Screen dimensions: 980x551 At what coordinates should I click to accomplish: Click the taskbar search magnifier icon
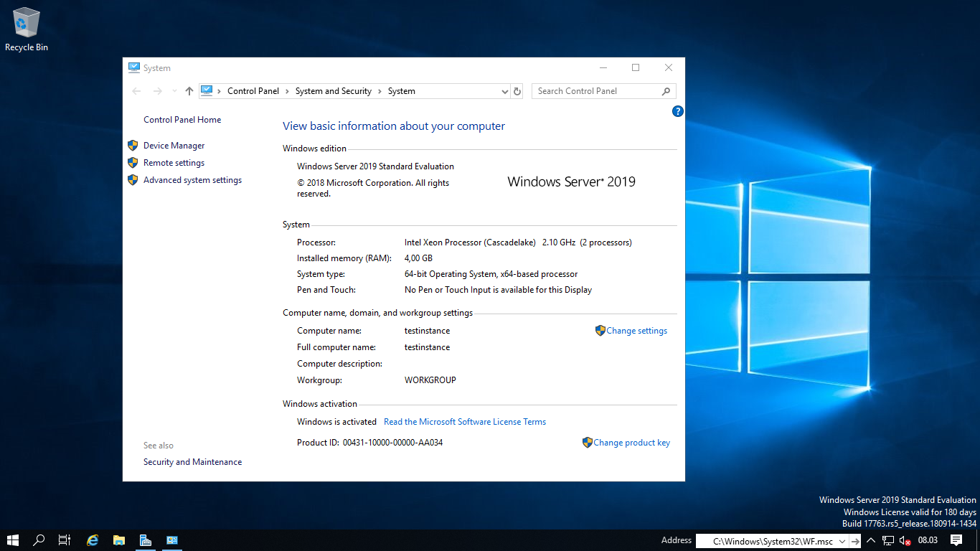(39, 540)
